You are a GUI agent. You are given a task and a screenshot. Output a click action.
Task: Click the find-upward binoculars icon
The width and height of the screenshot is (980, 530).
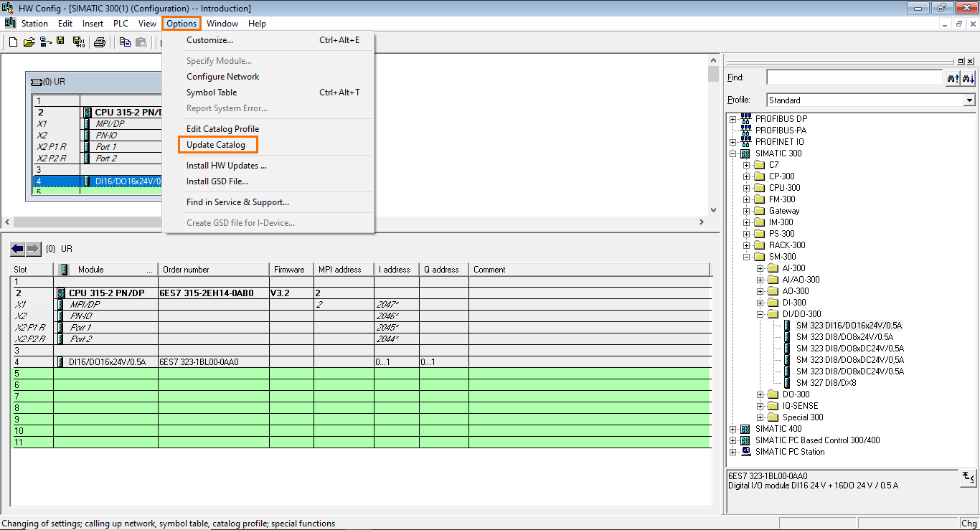(953, 77)
